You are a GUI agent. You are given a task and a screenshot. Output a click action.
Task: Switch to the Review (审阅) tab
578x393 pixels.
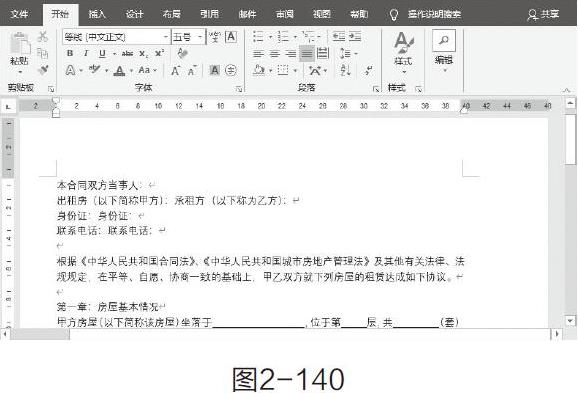point(285,14)
